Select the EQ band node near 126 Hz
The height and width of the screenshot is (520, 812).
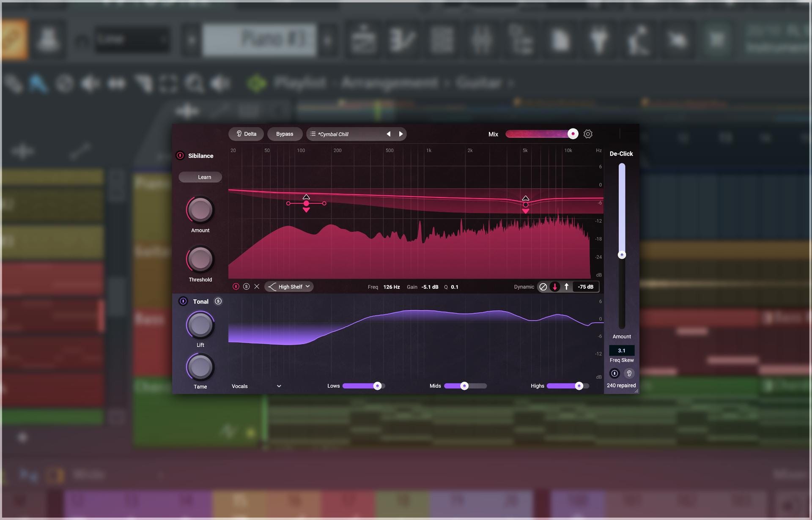click(306, 203)
